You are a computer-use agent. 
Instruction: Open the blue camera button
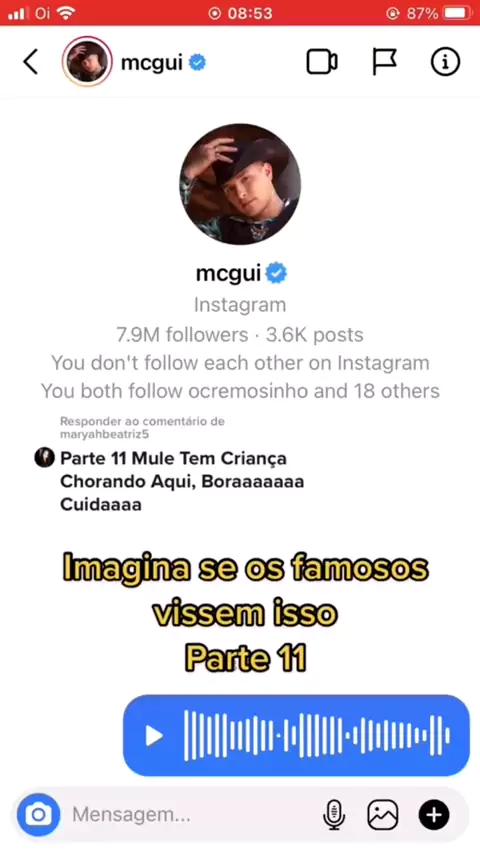click(38, 815)
